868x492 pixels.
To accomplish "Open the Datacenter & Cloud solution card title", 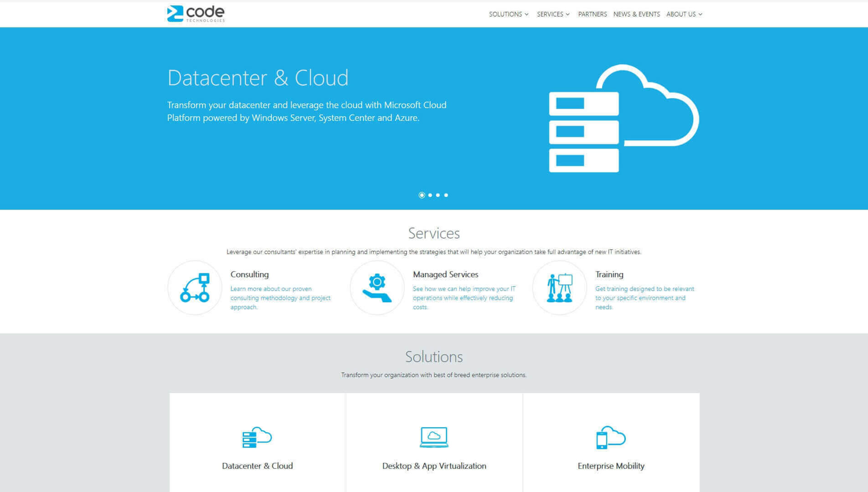I will [x=257, y=466].
